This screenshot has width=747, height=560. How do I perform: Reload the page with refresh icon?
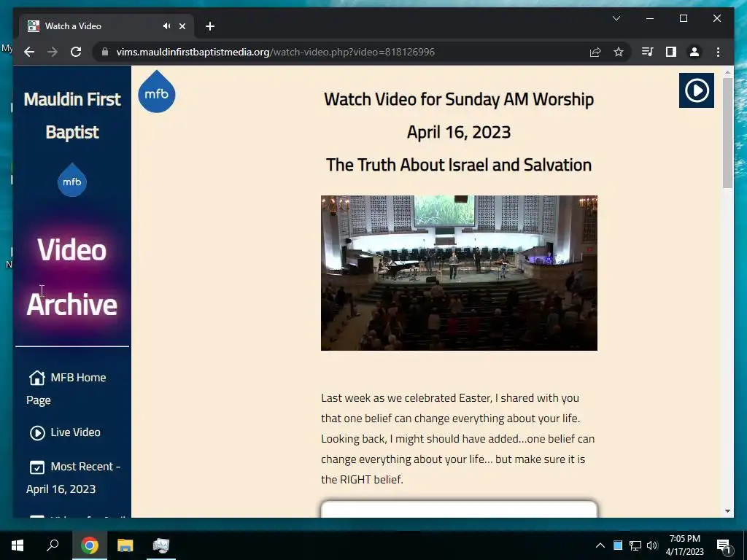point(76,52)
